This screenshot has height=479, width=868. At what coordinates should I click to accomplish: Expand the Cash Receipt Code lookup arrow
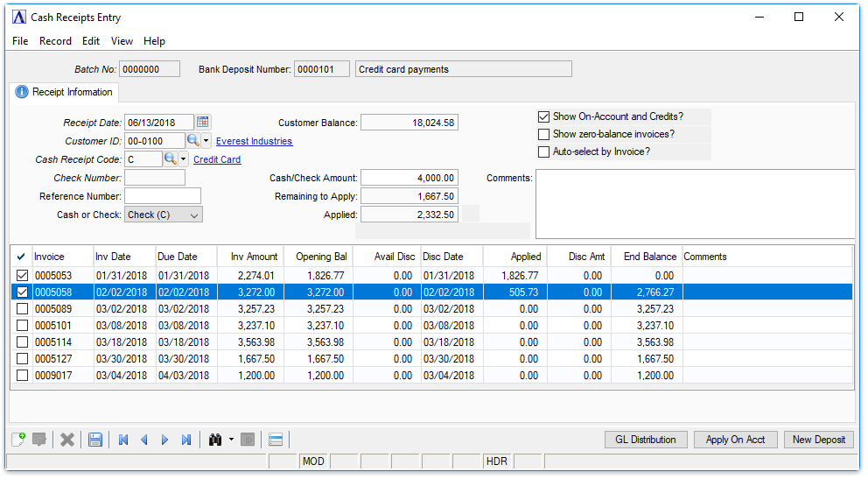click(x=184, y=159)
